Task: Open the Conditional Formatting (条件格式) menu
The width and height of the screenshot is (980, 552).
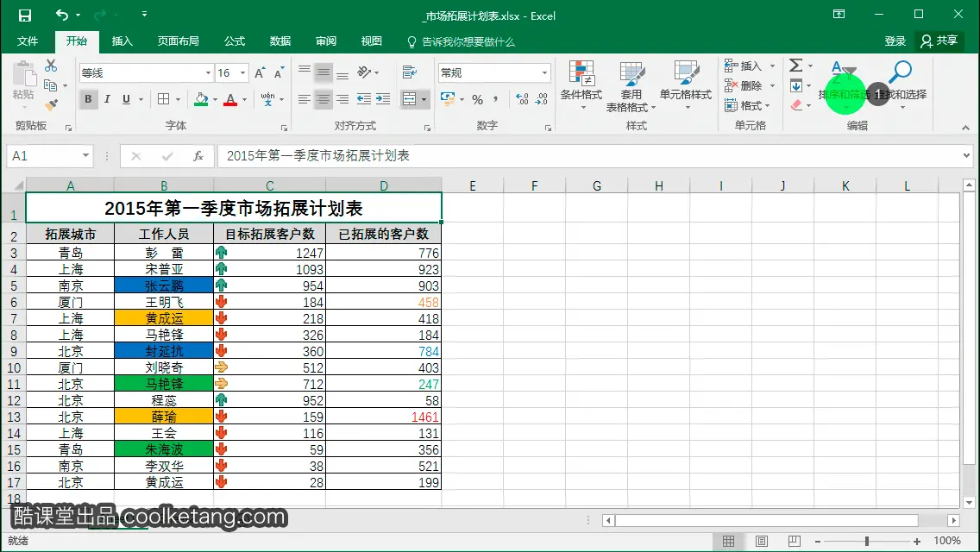Action: [x=581, y=85]
